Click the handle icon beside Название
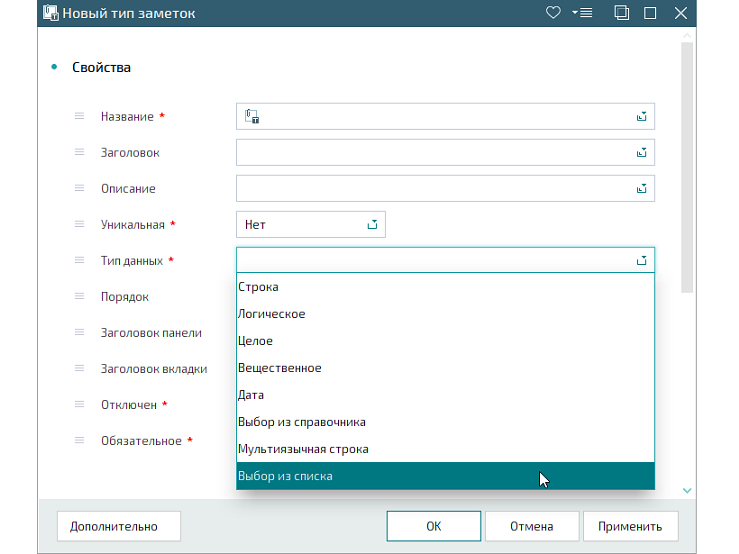Image resolution: width=739 pixels, height=554 pixels. tap(80, 116)
